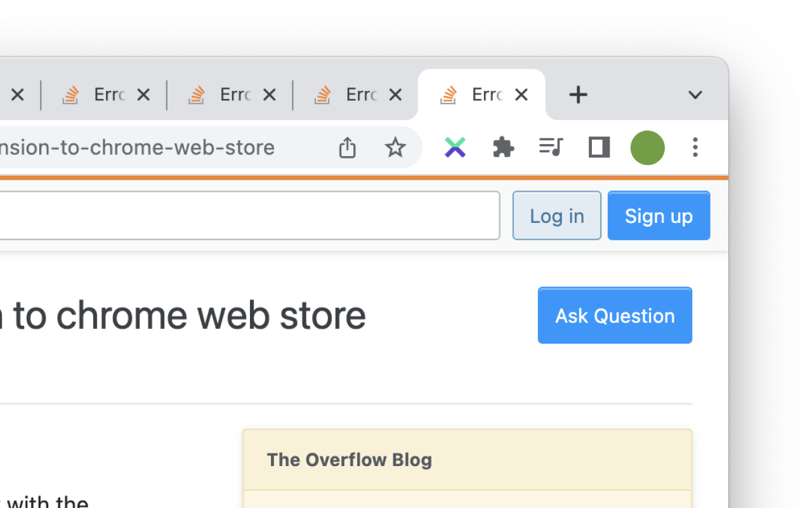Screen dimensions: 812x508
Task: Open the new tab plus button
Action: 578,95
